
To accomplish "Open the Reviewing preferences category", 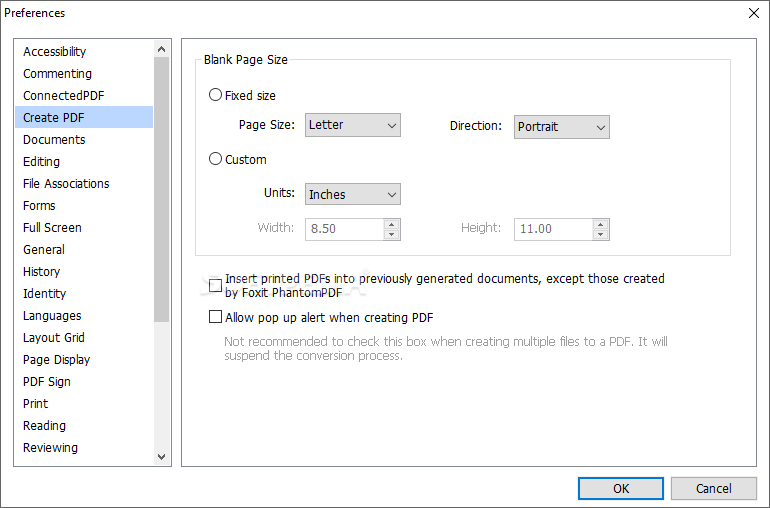I will coord(84,448).
